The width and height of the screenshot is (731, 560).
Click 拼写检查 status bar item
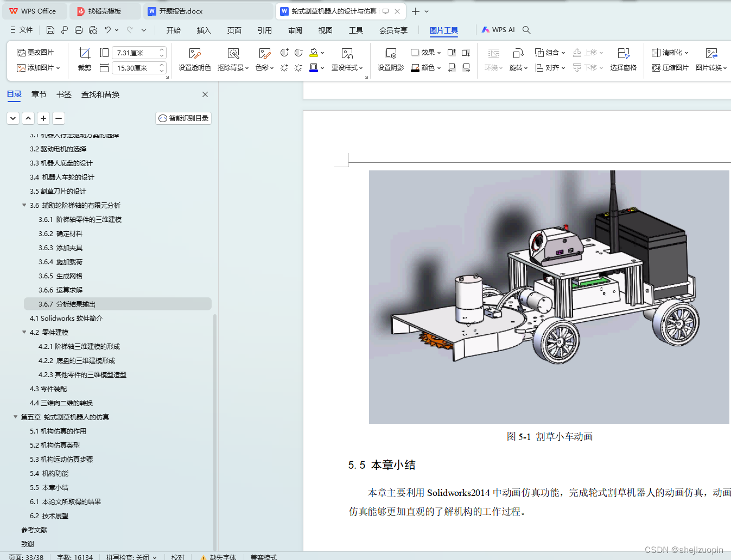pyautogui.click(x=131, y=557)
